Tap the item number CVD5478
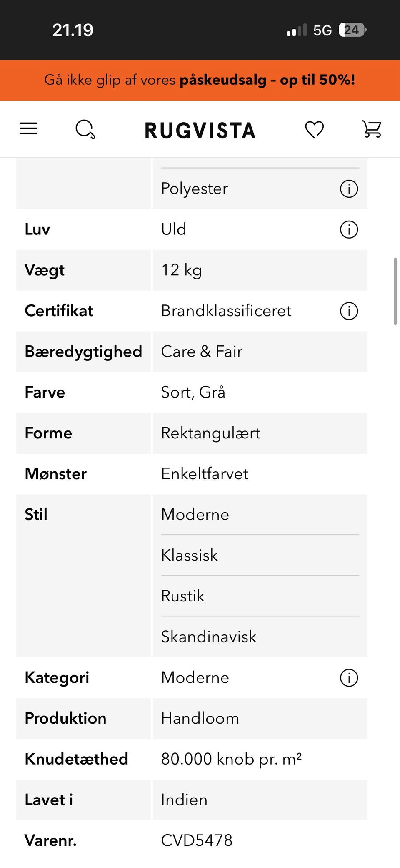Viewport: 400px width, 868px height. (197, 840)
